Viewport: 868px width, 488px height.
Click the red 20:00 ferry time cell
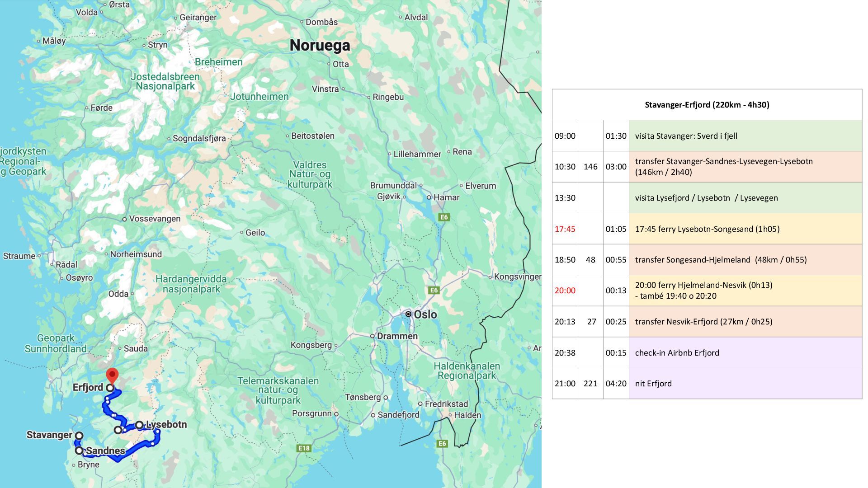click(565, 291)
